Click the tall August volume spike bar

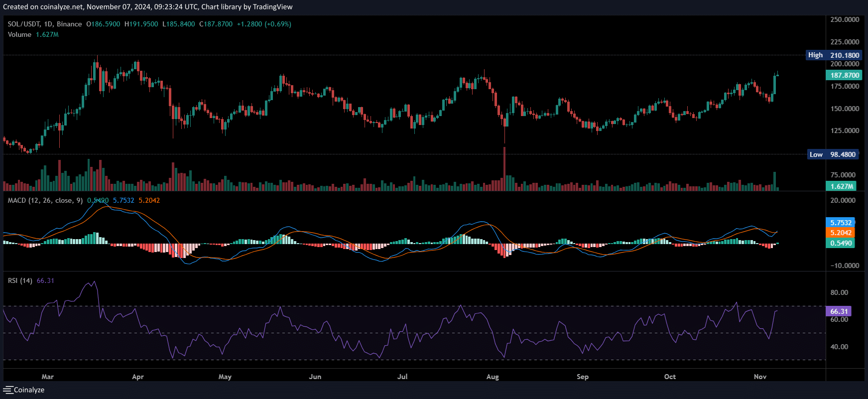click(504, 169)
